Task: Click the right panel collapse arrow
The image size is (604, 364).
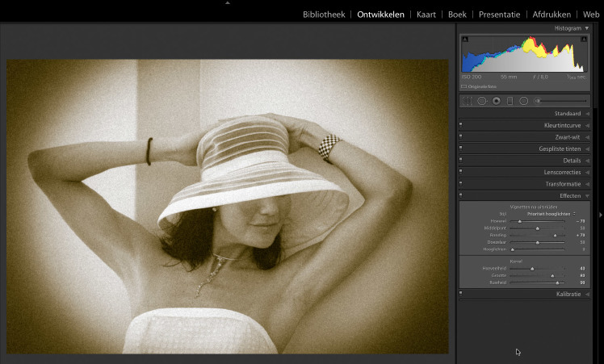Action: 601,215
